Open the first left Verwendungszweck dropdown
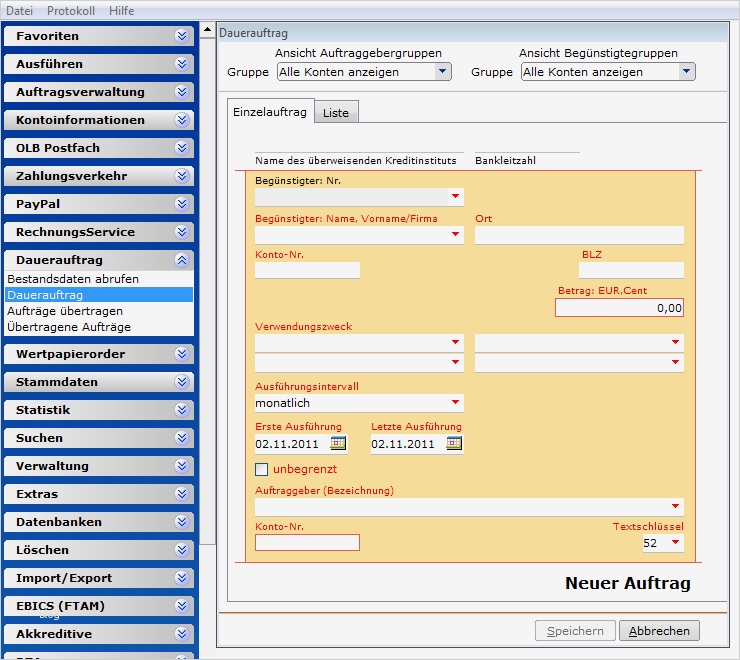This screenshot has width=740, height=660. (455, 342)
